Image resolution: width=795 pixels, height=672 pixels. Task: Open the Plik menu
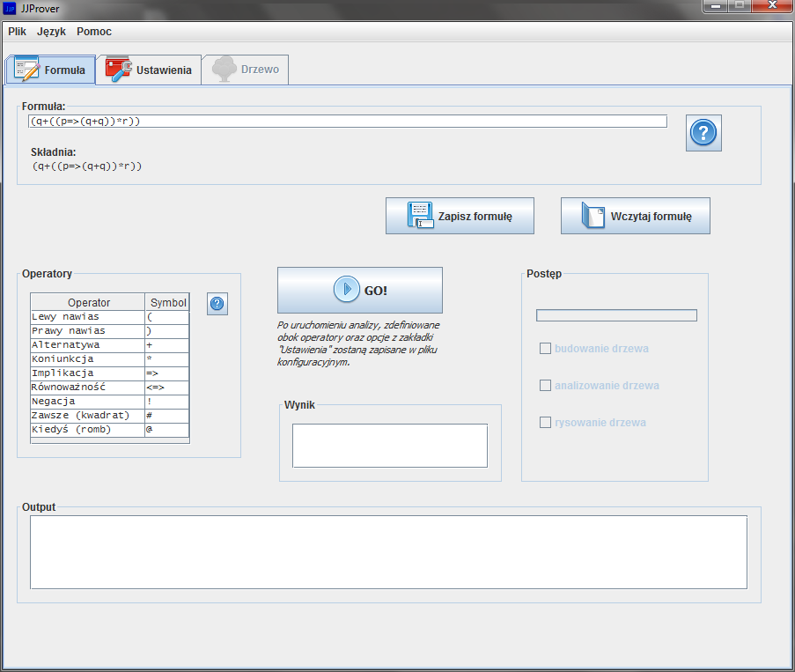[18, 32]
